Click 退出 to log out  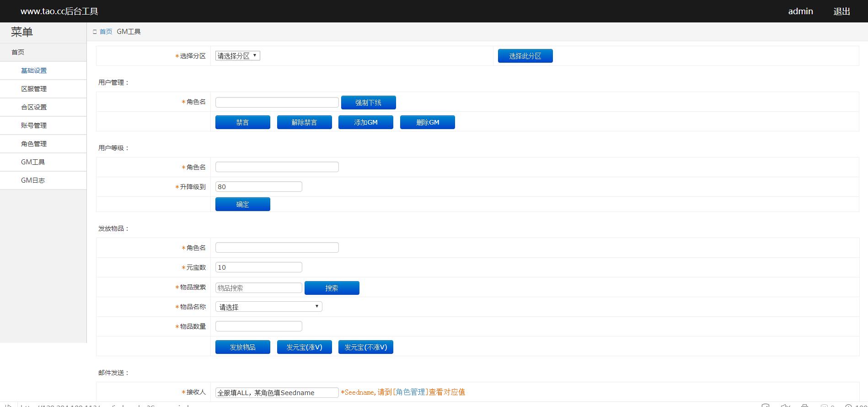(x=841, y=11)
